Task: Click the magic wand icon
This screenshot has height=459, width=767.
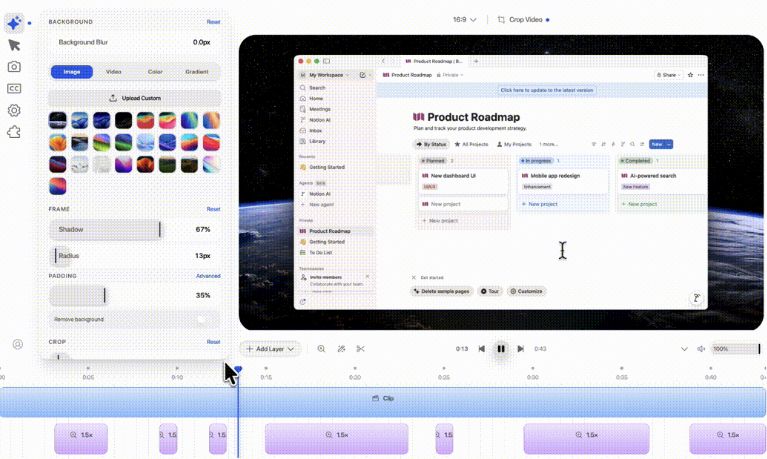Action: pyautogui.click(x=341, y=349)
